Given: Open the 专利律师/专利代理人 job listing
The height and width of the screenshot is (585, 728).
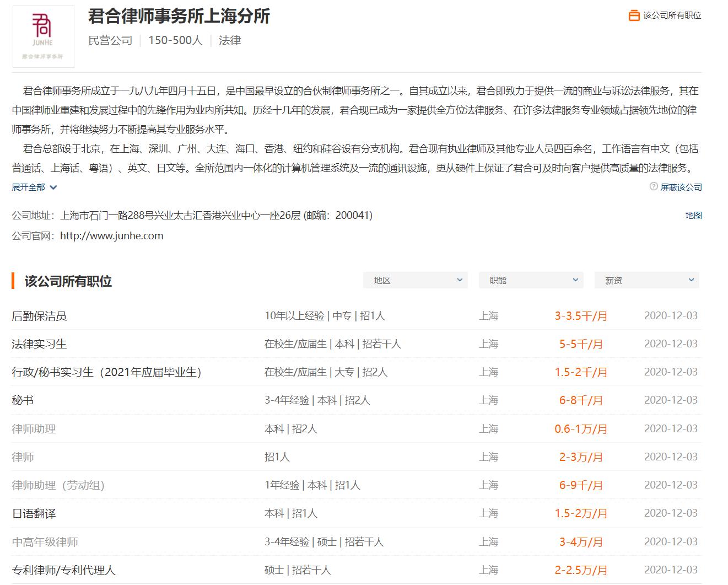Looking at the screenshot, I should (63, 570).
